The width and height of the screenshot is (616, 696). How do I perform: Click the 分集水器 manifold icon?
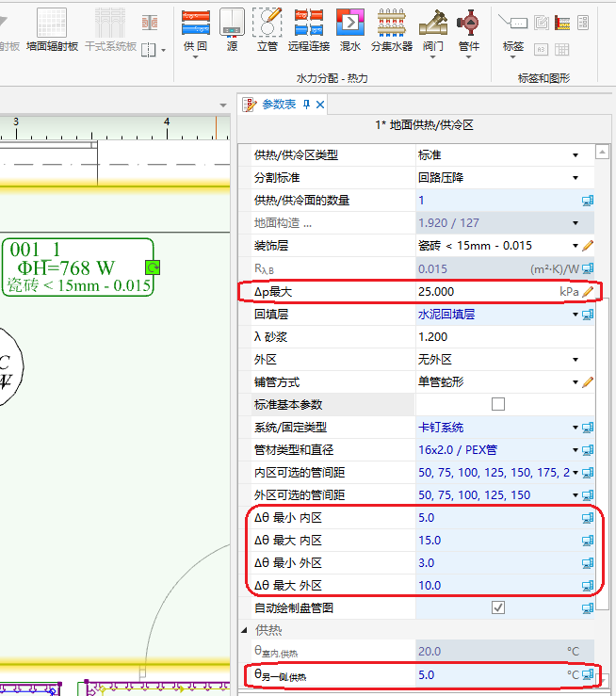tap(391, 28)
